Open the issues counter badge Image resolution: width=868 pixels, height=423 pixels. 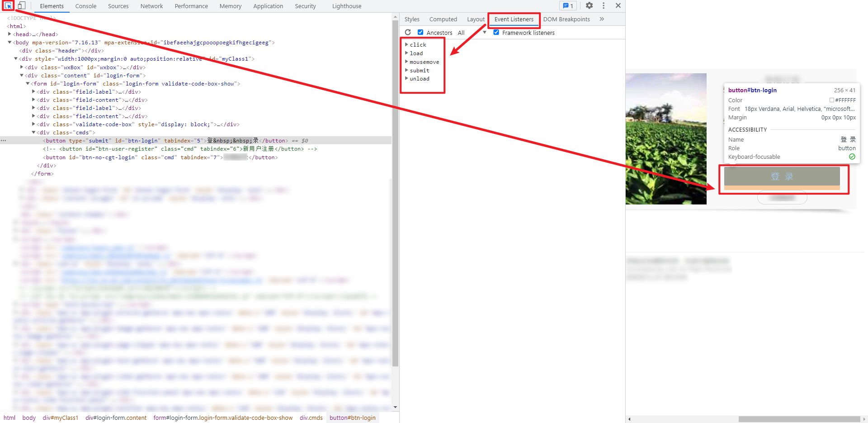click(x=568, y=6)
